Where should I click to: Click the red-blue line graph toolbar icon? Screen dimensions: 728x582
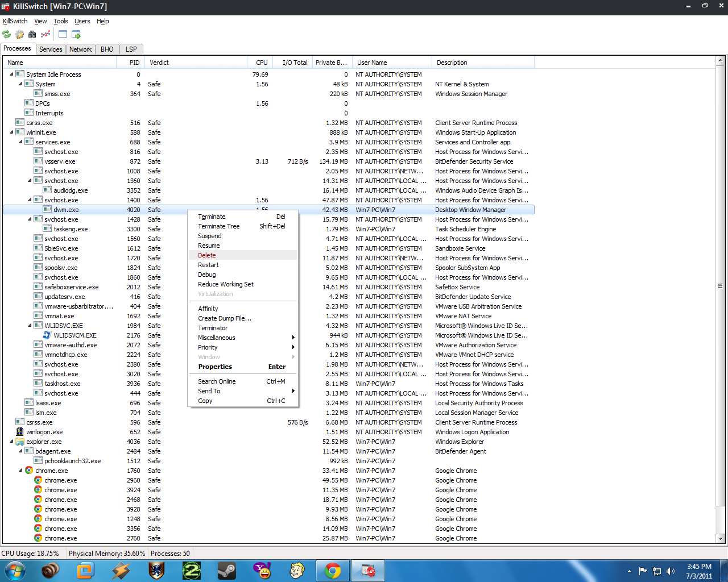tap(45, 35)
